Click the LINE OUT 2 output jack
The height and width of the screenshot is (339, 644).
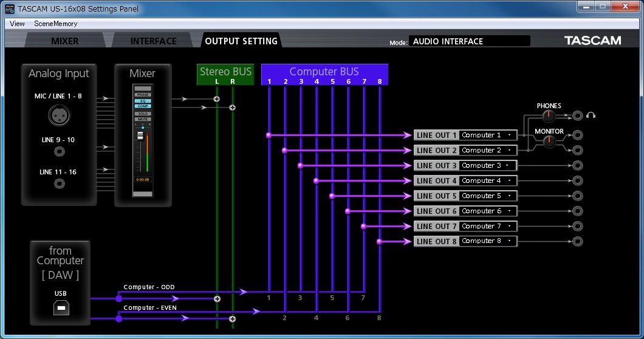pos(577,150)
